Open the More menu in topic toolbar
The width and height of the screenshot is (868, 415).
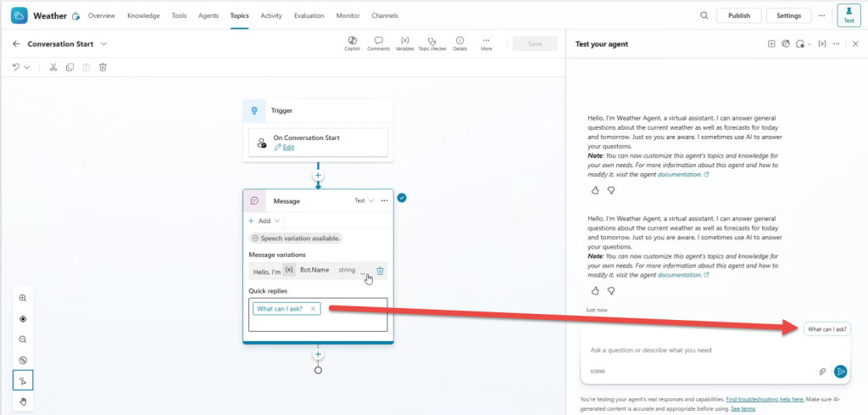coord(486,44)
